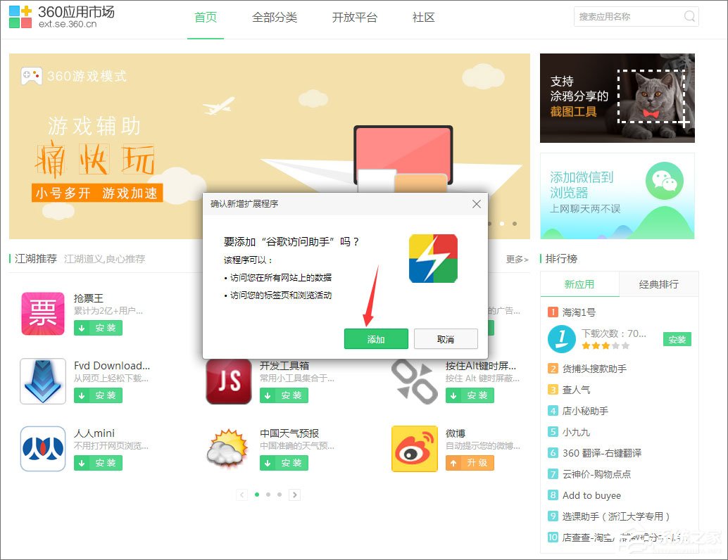
Task: Click the 谷歌访问助手 extension icon in dialog
Action: [432, 259]
